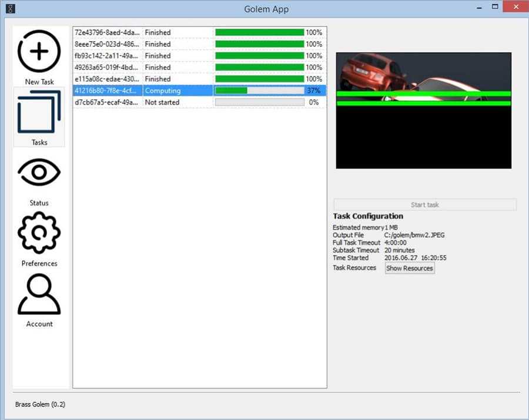
Task: Click the rendered car preview image
Action: coord(423,110)
